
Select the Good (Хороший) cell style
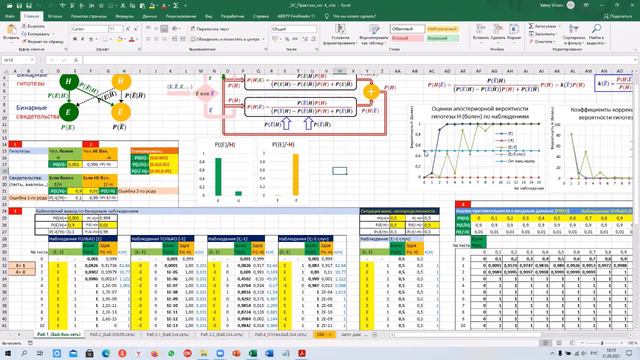coord(442,38)
